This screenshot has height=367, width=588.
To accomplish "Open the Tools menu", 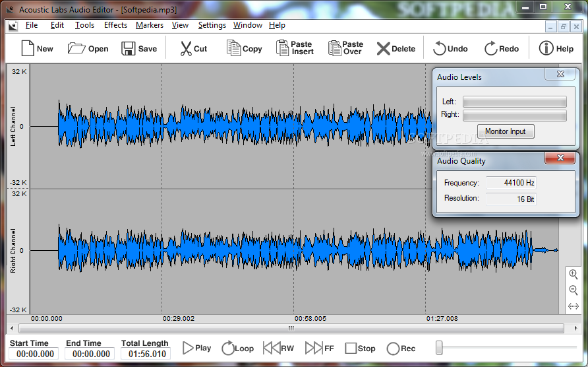I will [84, 25].
